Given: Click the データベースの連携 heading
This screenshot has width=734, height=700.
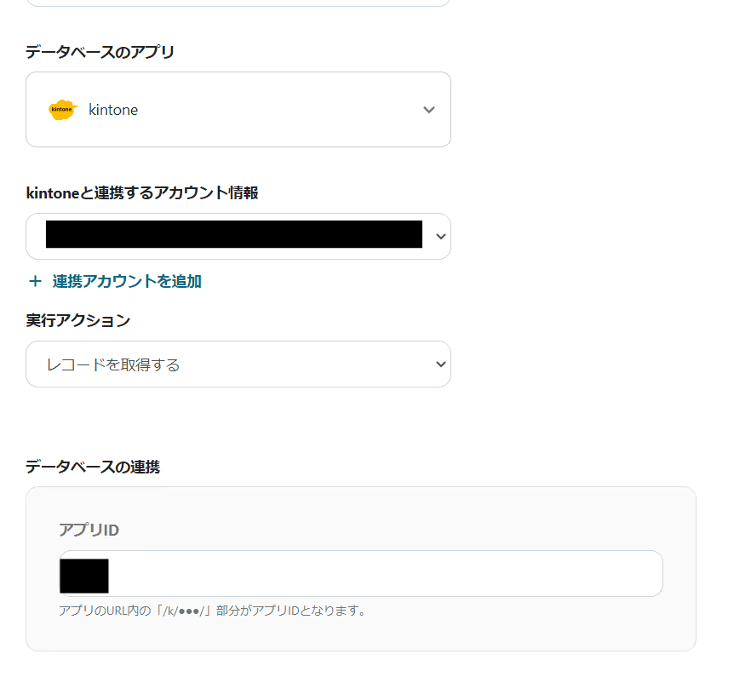Looking at the screenshot, I should 93,466.
